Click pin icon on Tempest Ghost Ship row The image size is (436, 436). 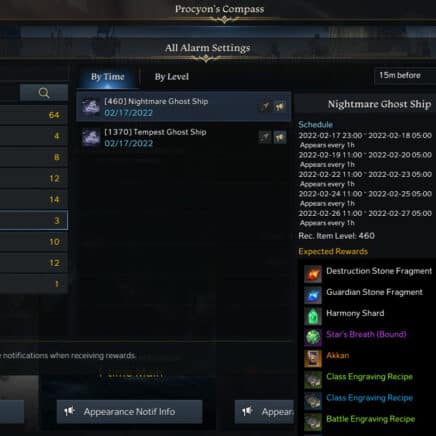pos(265,137)
